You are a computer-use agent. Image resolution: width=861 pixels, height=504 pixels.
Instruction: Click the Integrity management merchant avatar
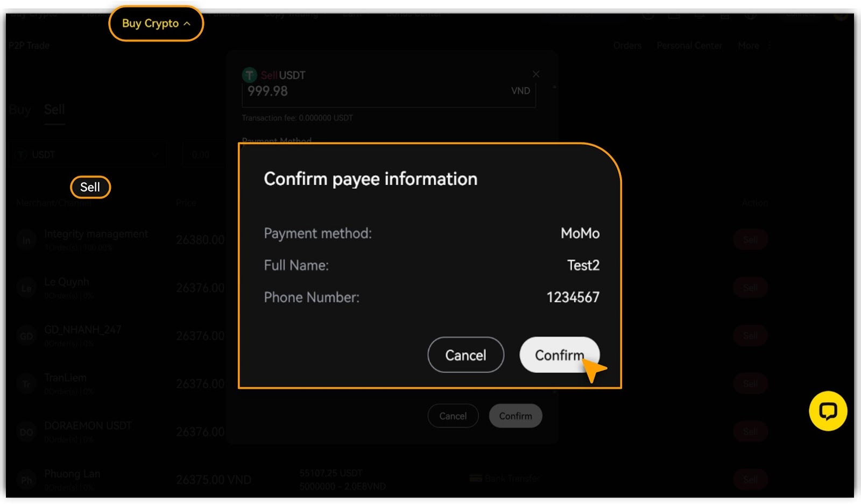(26, 240)
